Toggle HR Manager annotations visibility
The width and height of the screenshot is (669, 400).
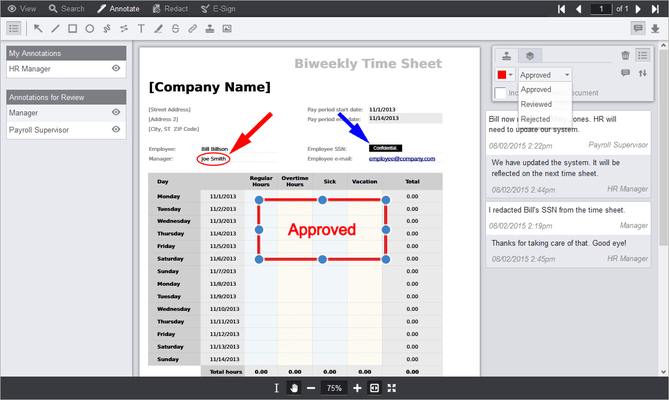click(116, 68)
